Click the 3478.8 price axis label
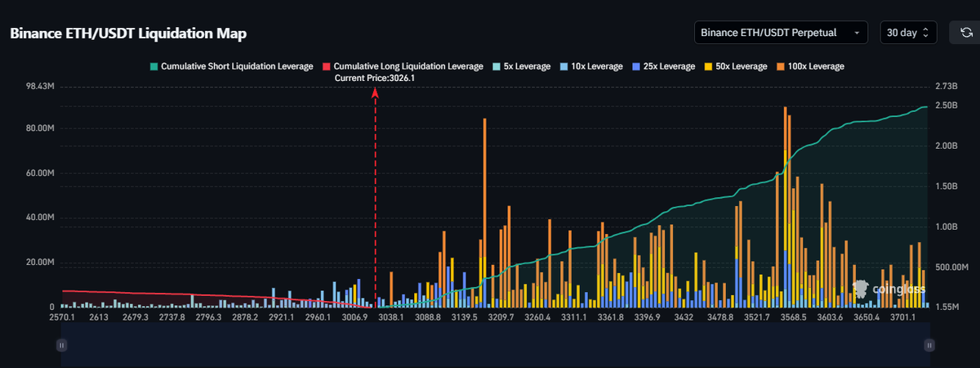 click(720, 316)
